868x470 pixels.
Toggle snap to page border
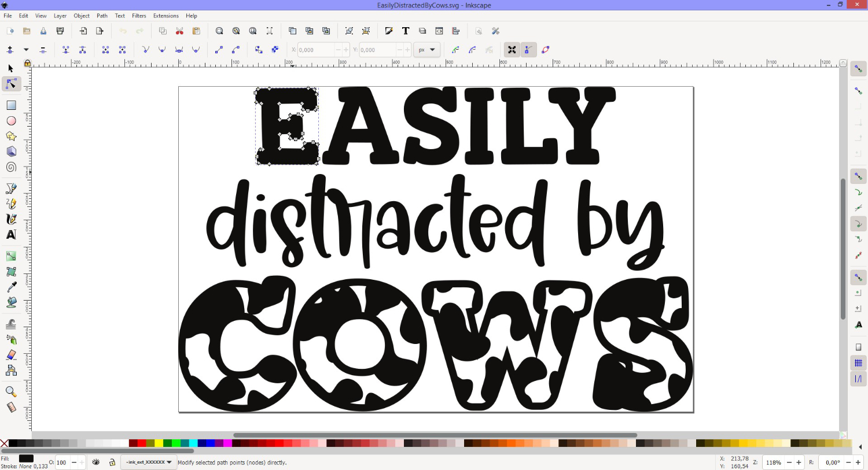858,347
